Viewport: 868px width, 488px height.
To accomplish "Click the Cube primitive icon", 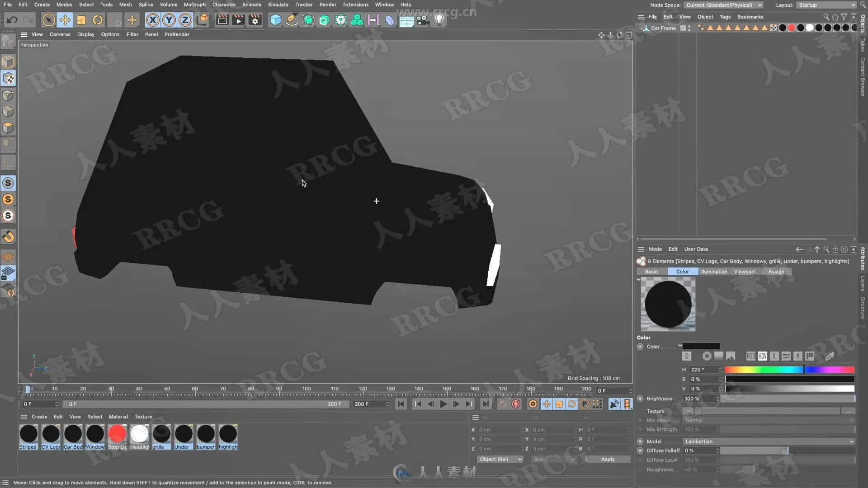I will pos(275,20).
